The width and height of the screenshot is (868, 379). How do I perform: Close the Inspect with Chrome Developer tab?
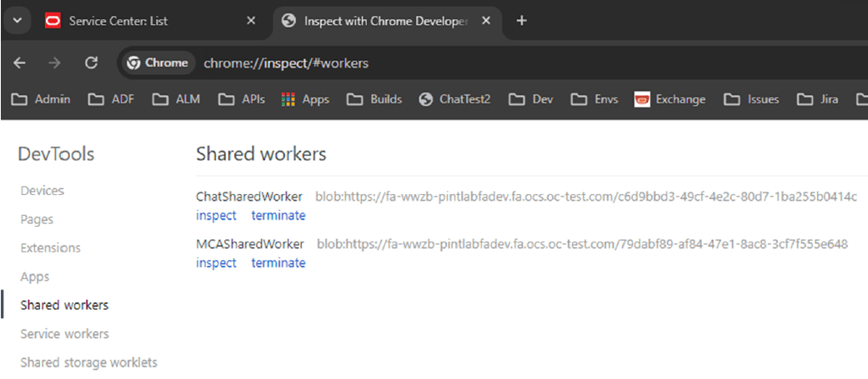point(486,21)
